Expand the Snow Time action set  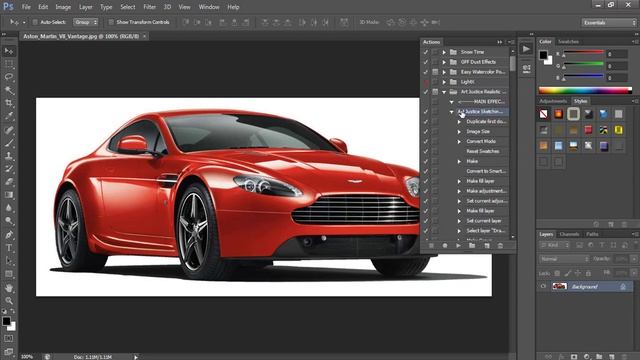pyautogui.click(x=444, y=52)
